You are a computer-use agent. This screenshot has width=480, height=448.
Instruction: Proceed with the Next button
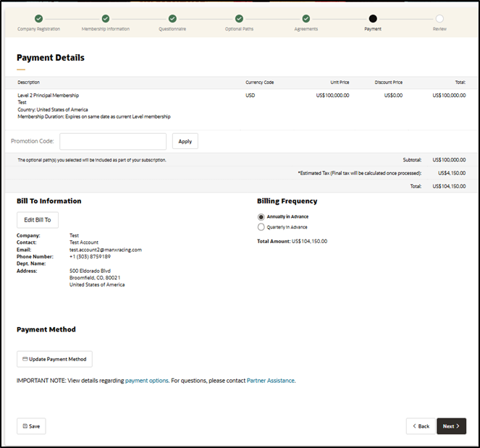click(452, 426)
